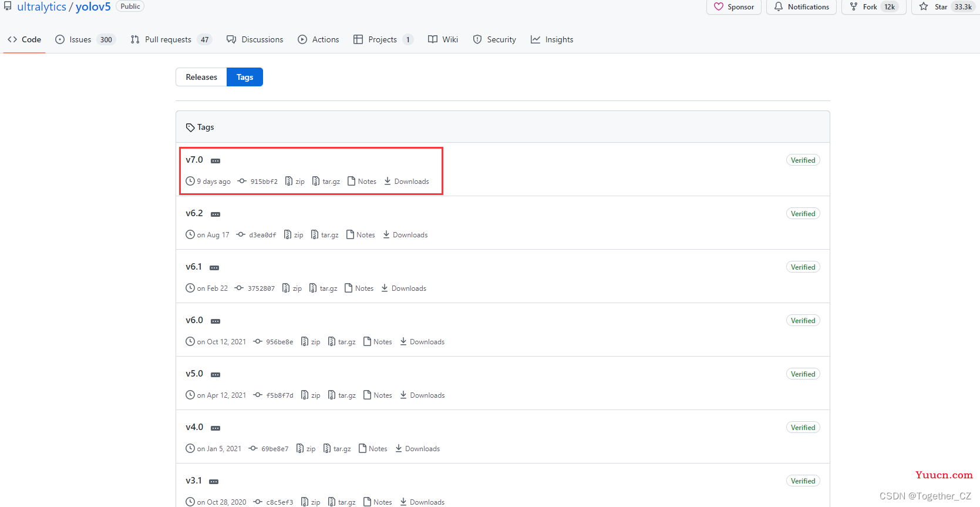
Task: Open commit 956be8e for v6.0
Action: (x=274, y=342)
